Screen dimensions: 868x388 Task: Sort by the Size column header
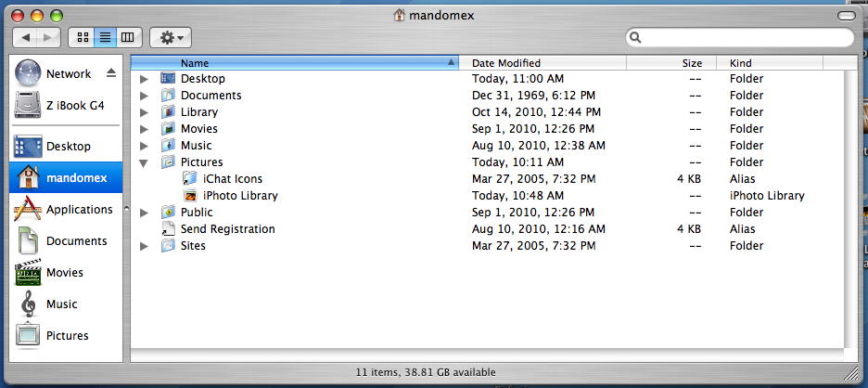pyautogui.click(x=670, y=63)
